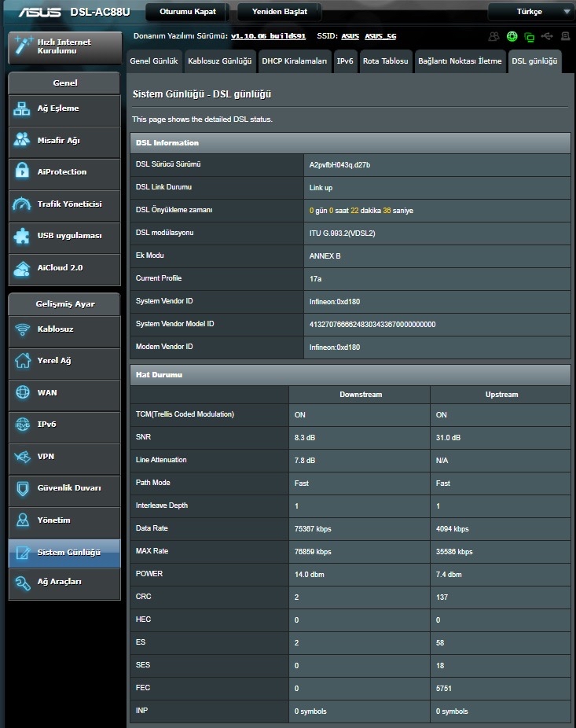Click the Oturumu Kapat logout button
Screen dimensions: 576x728
tap(188, 12)
